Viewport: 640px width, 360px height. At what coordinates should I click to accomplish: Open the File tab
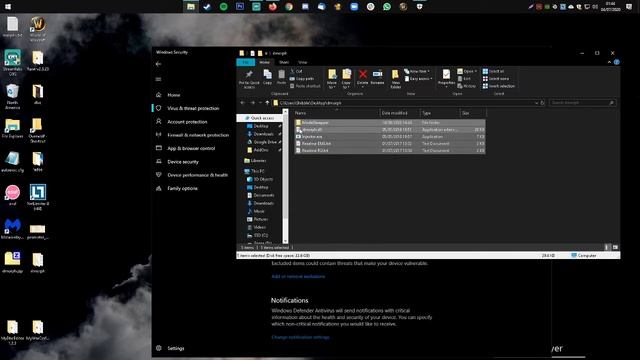coord(246,62)
